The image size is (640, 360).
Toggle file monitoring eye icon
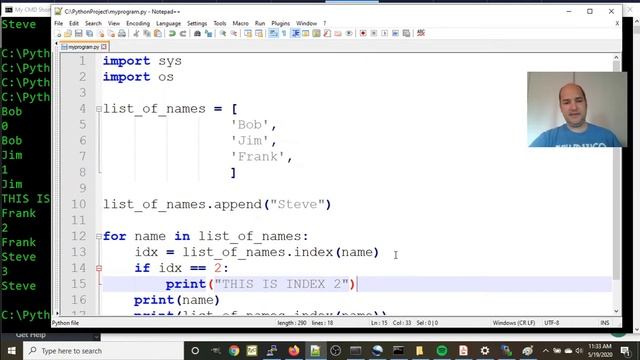click(349, 33)
